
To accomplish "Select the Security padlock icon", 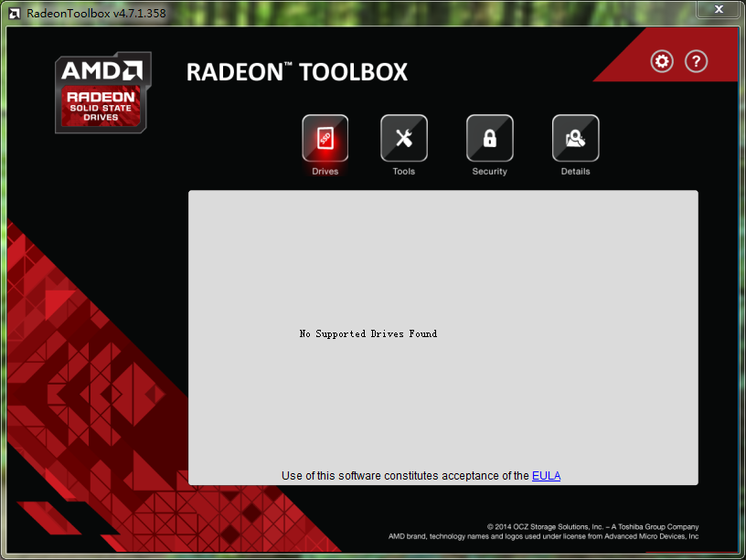I will [x=489, y=138].
